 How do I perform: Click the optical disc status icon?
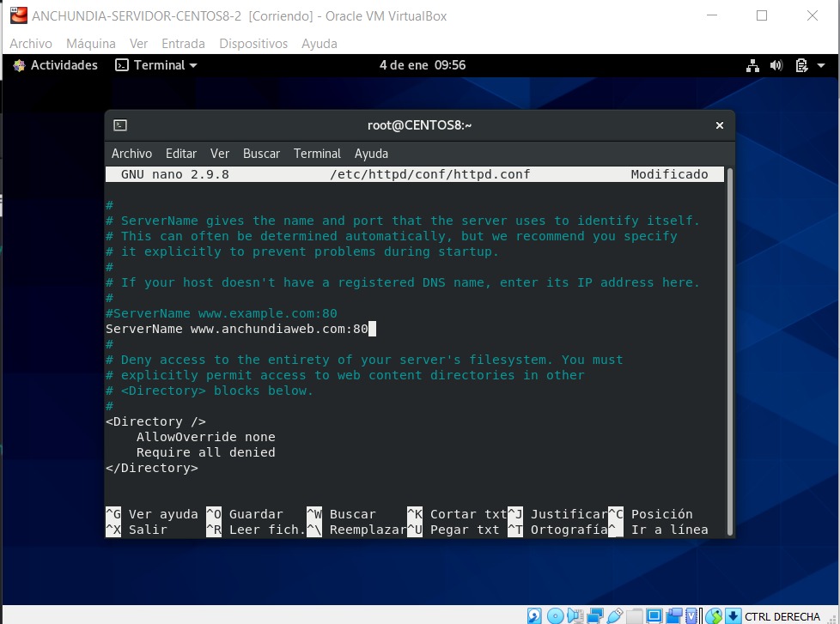556,616
